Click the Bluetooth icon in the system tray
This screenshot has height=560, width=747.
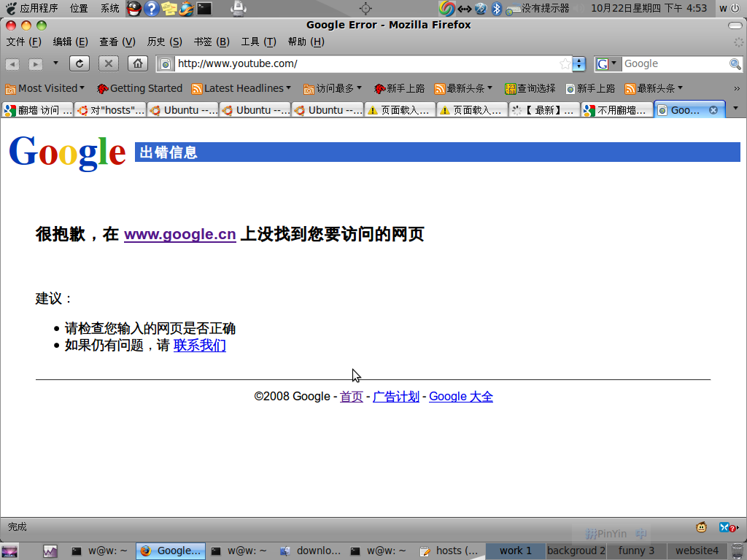click(496, 8)
